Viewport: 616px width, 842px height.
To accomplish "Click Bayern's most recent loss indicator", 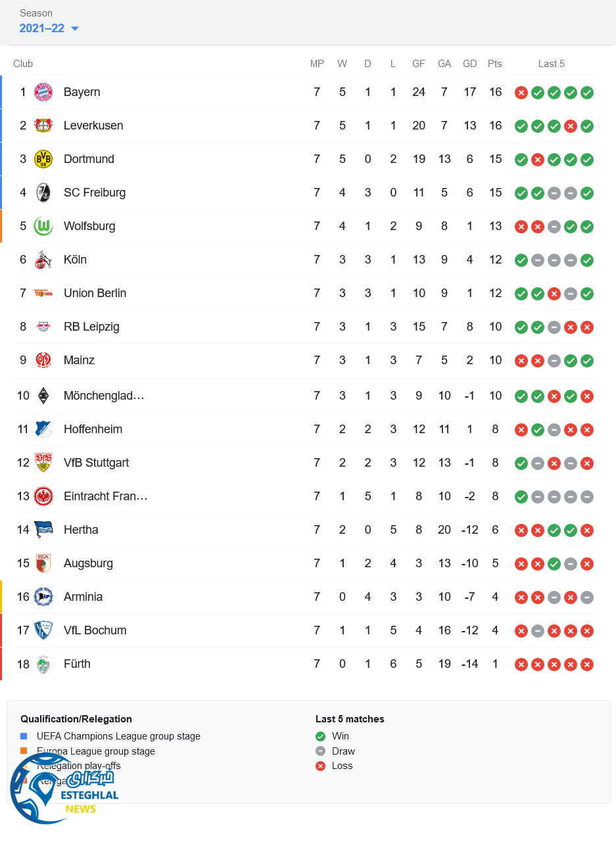I will pos(521,93).
